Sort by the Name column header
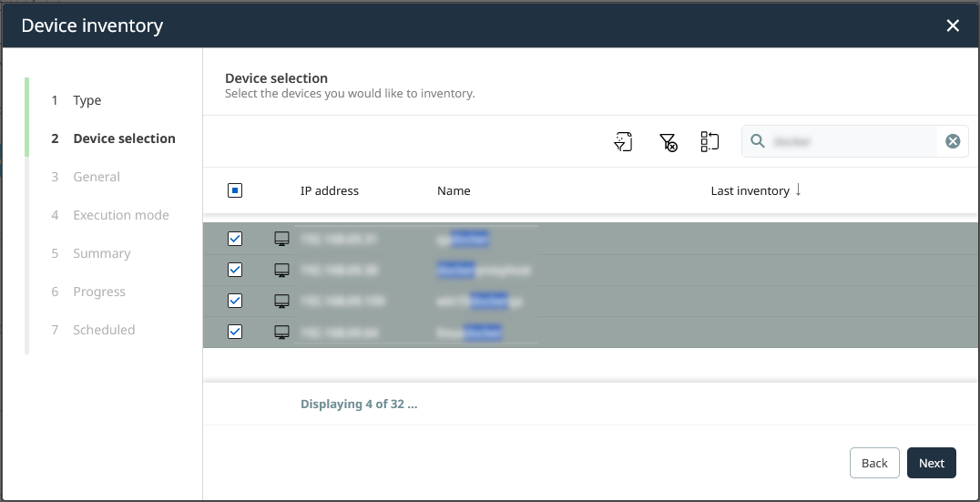Image resolution: width=980 pixels, height=502 pixels. [454, 191]
